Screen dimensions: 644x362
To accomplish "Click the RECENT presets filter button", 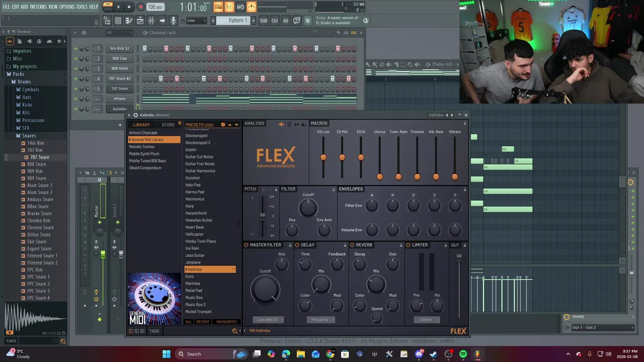I will click(203, 322).
